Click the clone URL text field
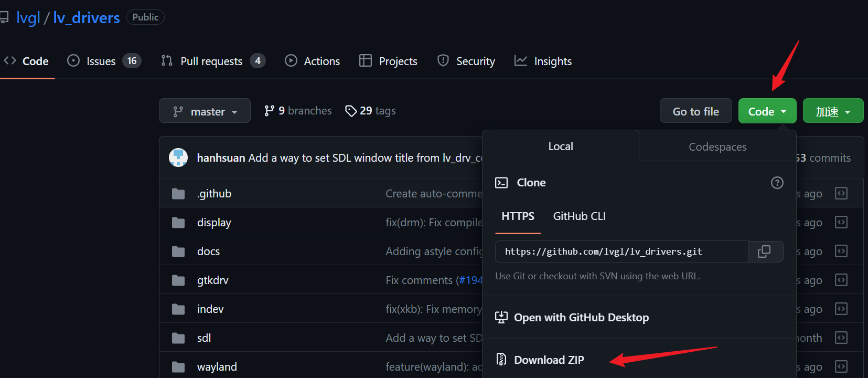 (x=621, y=251)
